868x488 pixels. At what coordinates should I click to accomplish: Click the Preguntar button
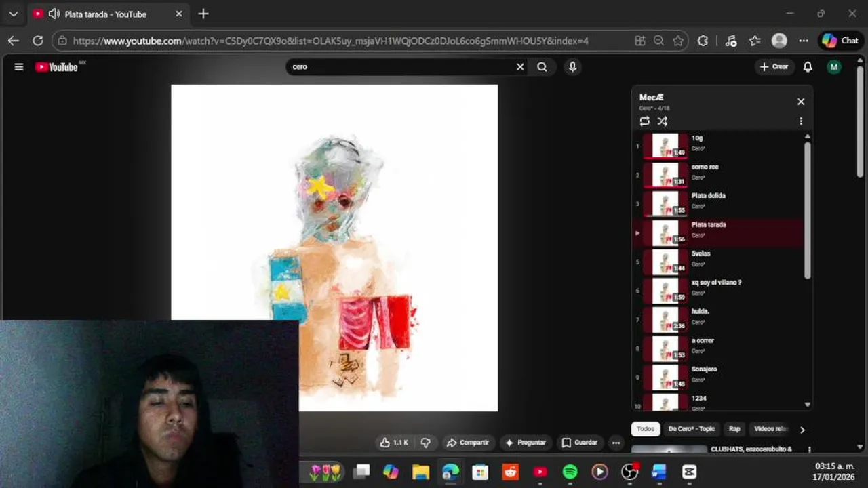coord(526,443)
